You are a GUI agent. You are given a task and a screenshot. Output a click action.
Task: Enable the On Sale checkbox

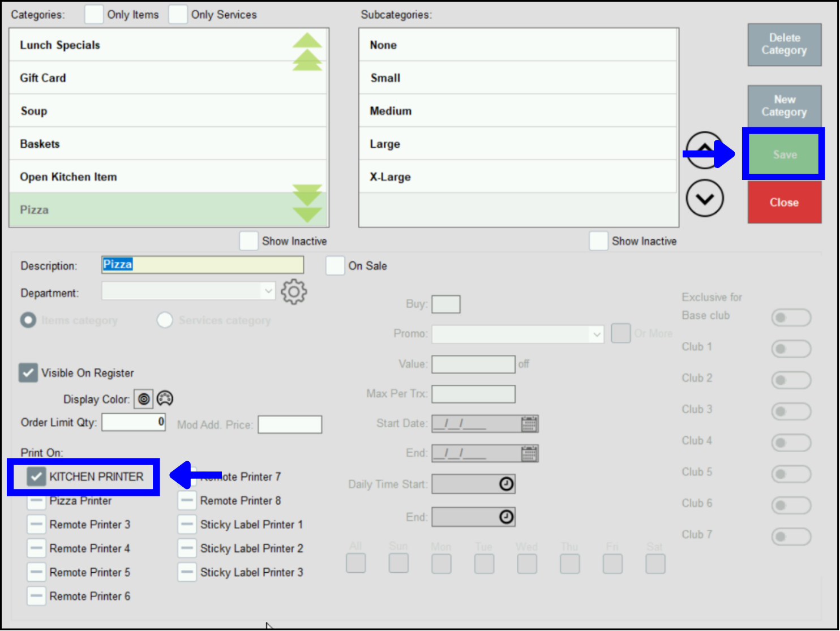(x=335, y=266)
